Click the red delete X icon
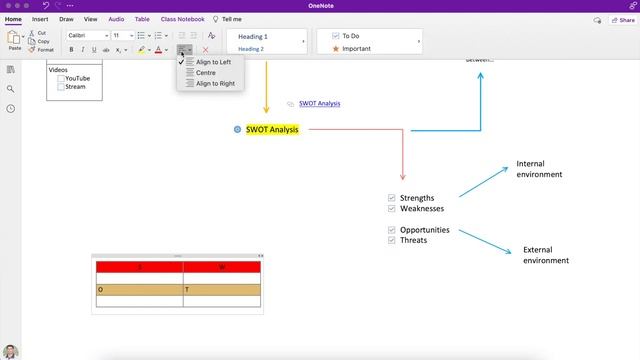Image resolution: width=640 pixels, height=360 pixels. pos(205,50)
